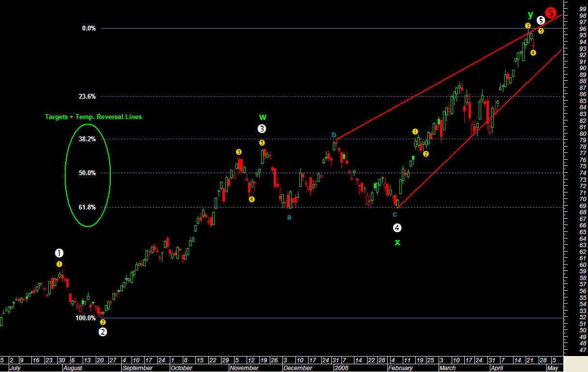Click the 100.0% Fibonacci level label
Screen dimensions: 588x372
pyautogui.click(x=86, y=318)
